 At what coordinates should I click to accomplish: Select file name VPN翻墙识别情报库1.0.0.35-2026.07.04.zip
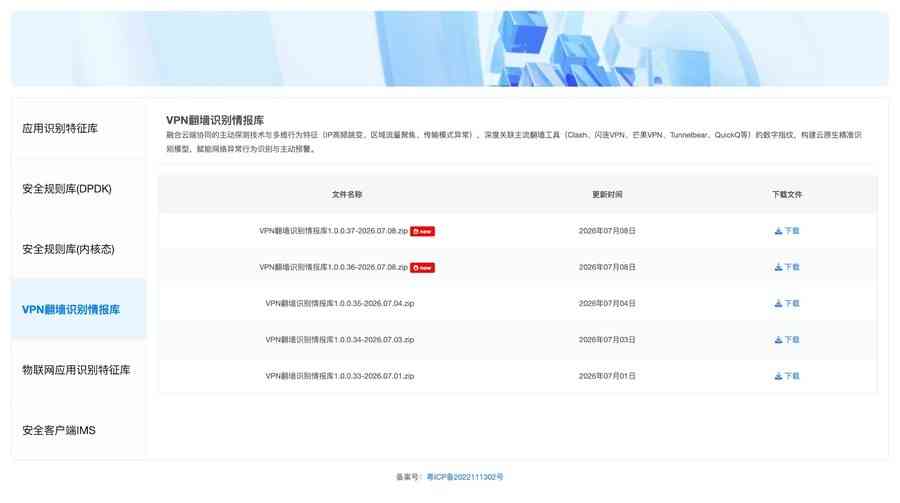(x=340, y=303)
